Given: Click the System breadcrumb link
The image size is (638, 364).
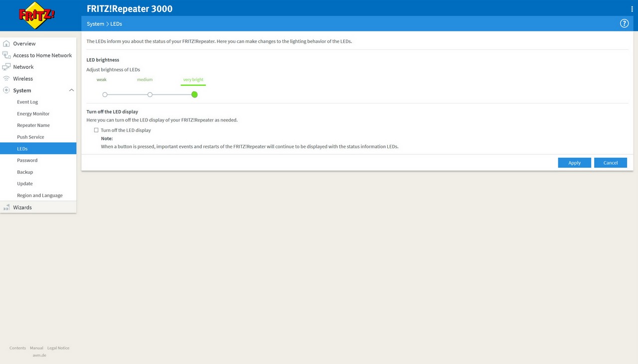Looking at the screenshot, I should 95,24.
